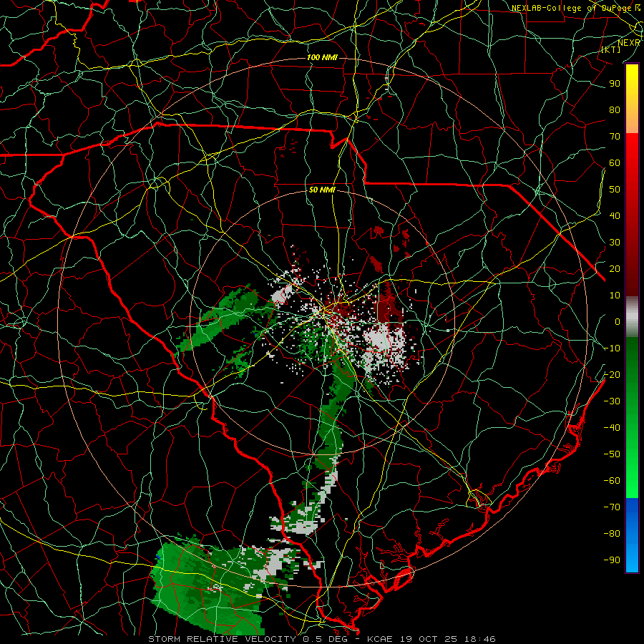Click the 60 value on the velocity scale
Screen dimensions: 644x644
tap(615, 163)
